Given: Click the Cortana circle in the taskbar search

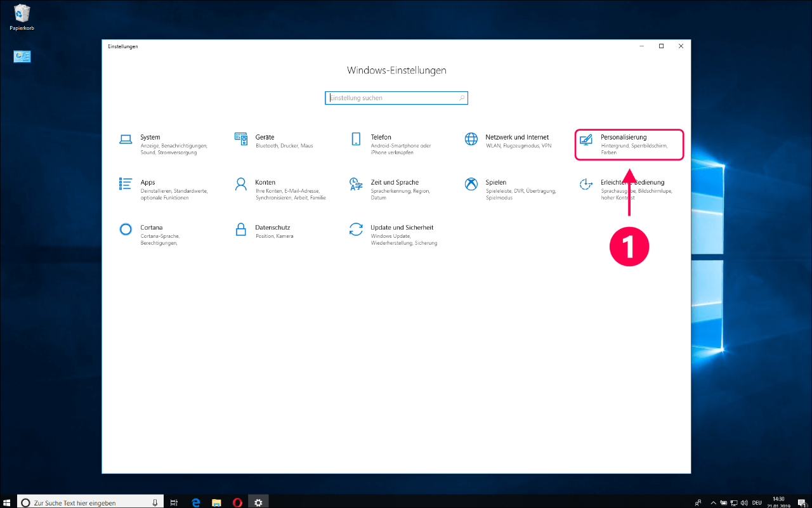Looking at the screenshot, I should pos(25,502).
